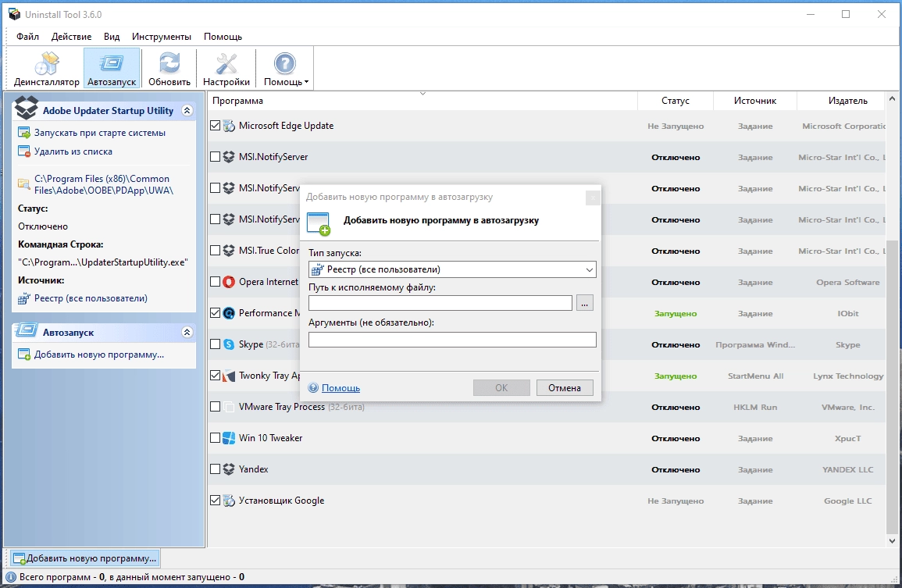Click the VMware Tray Process icon
The height and width of the screenshot is (588, 902).
point(229,407)
